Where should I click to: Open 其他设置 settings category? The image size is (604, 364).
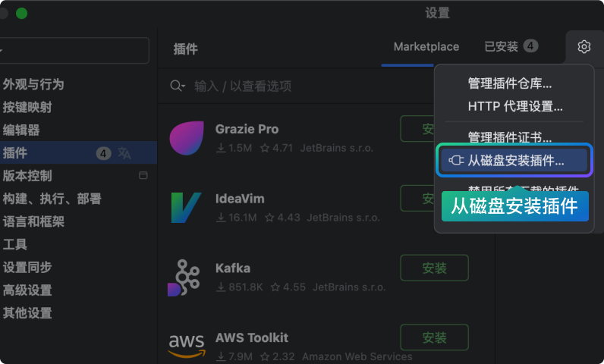[27, 313]
